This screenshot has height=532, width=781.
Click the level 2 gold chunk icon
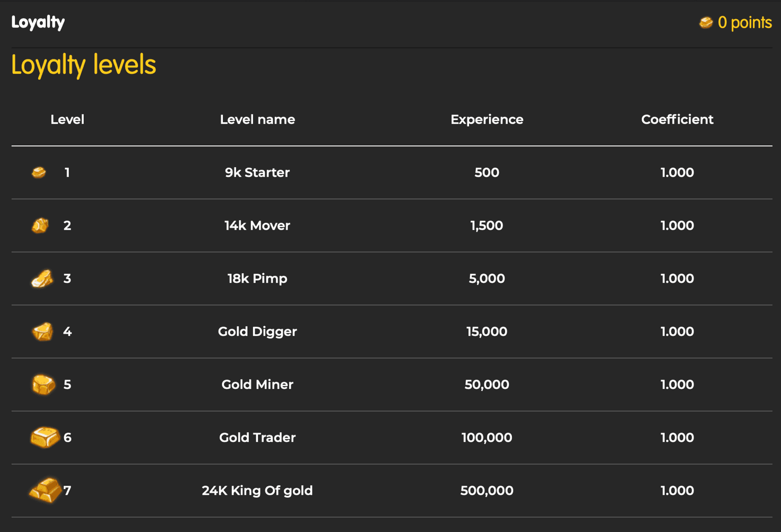(x=40, y=225)
